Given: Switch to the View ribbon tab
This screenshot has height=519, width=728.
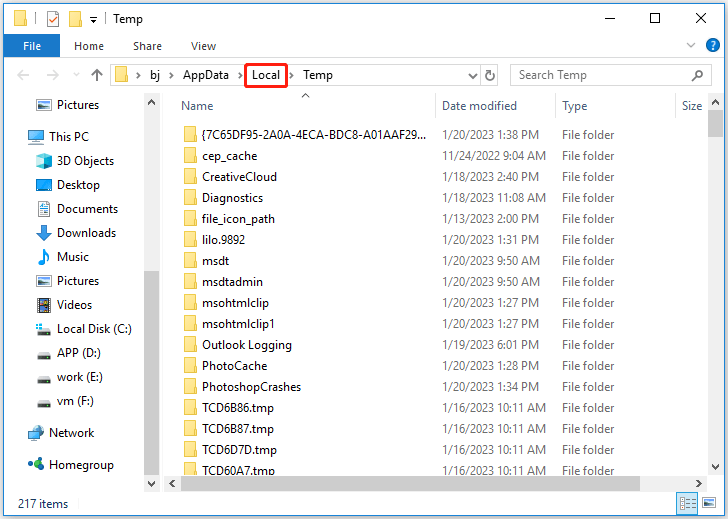Looking at the screenshot, I should pyautogui.click(x=203, y=46).
